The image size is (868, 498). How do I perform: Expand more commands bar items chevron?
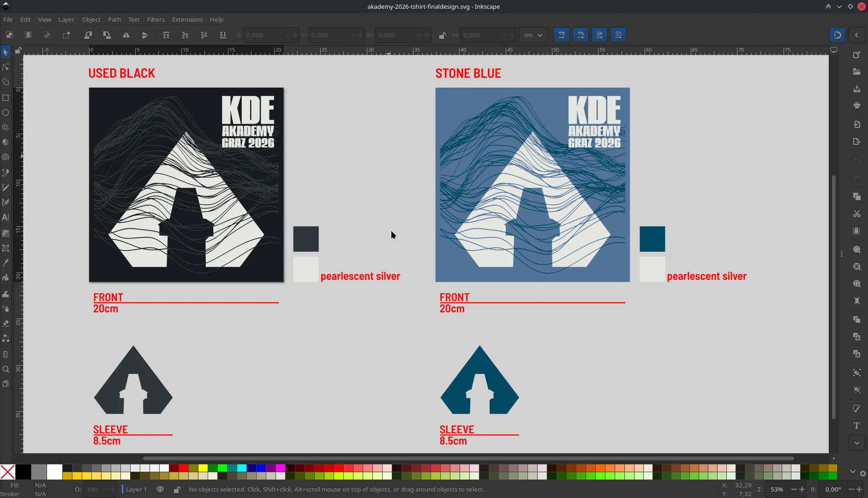click(x=857, y=443)
